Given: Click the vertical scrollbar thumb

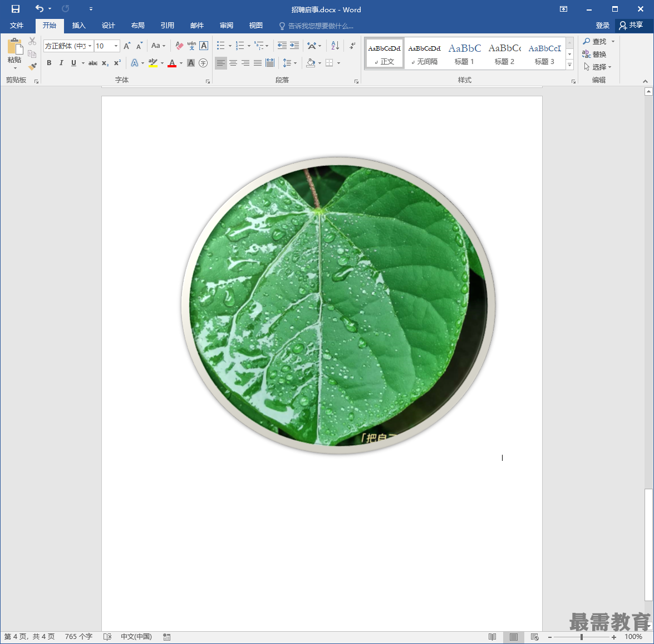Looking at the screenshot, I should point(648,545).
